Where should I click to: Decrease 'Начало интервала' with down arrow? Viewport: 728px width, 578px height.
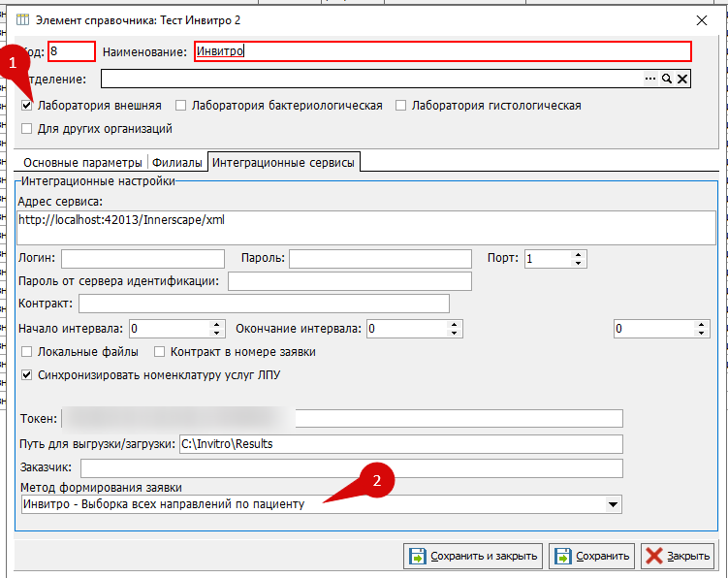(x=217, y=334)
